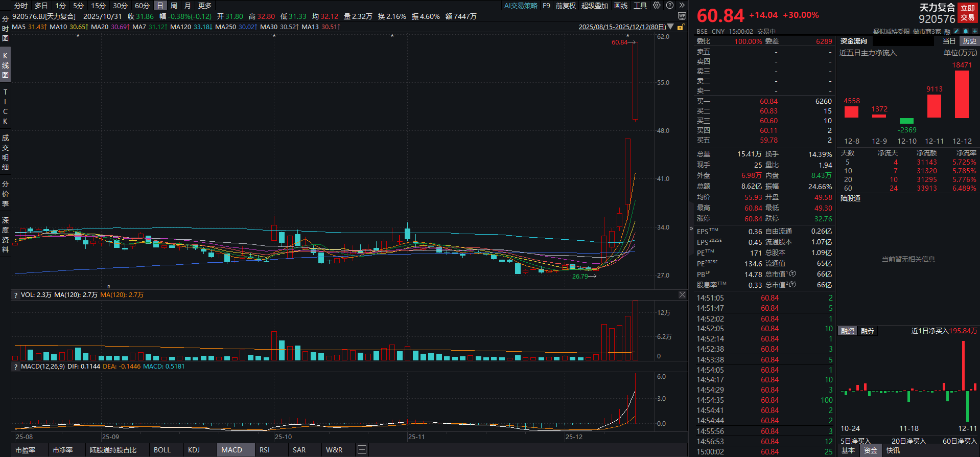Viewport: 980px width, 457px height.
Task: Open the 资金 bottom tab
Action: (870, 450)
